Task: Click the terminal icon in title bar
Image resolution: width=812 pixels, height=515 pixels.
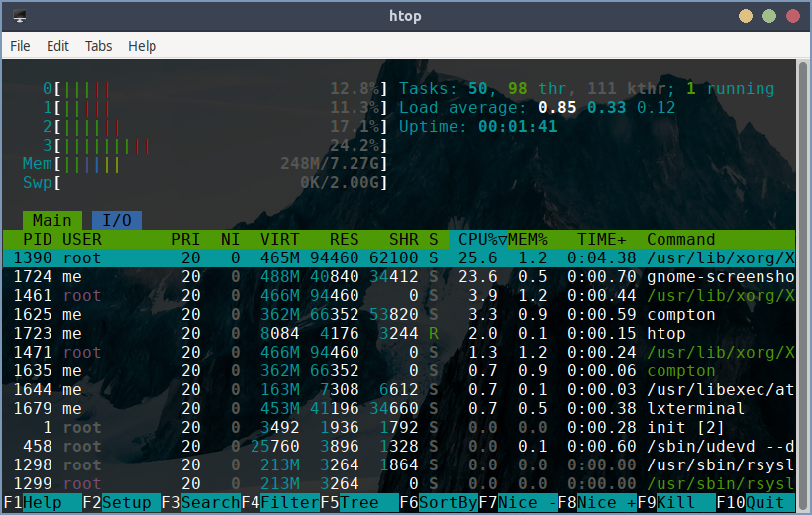Action: click(x=20, y=16)
